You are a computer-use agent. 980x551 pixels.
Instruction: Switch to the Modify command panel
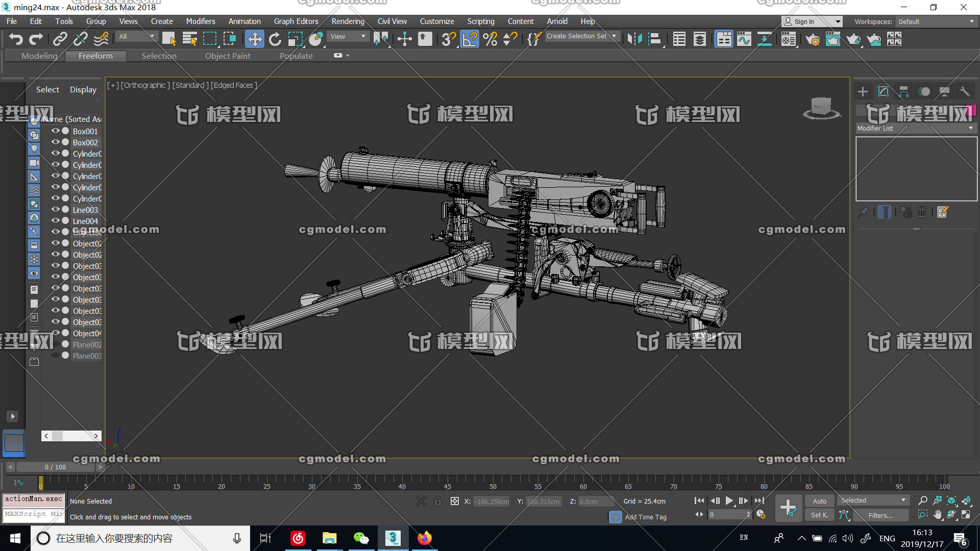point(883,91)
